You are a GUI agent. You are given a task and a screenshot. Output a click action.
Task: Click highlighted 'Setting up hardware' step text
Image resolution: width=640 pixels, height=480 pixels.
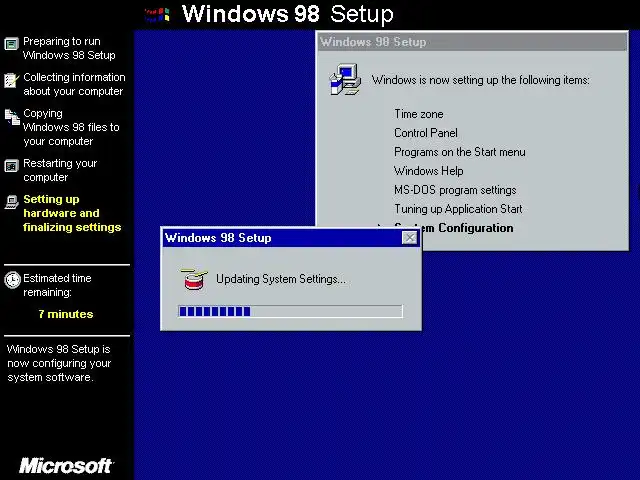click(72, 213)
